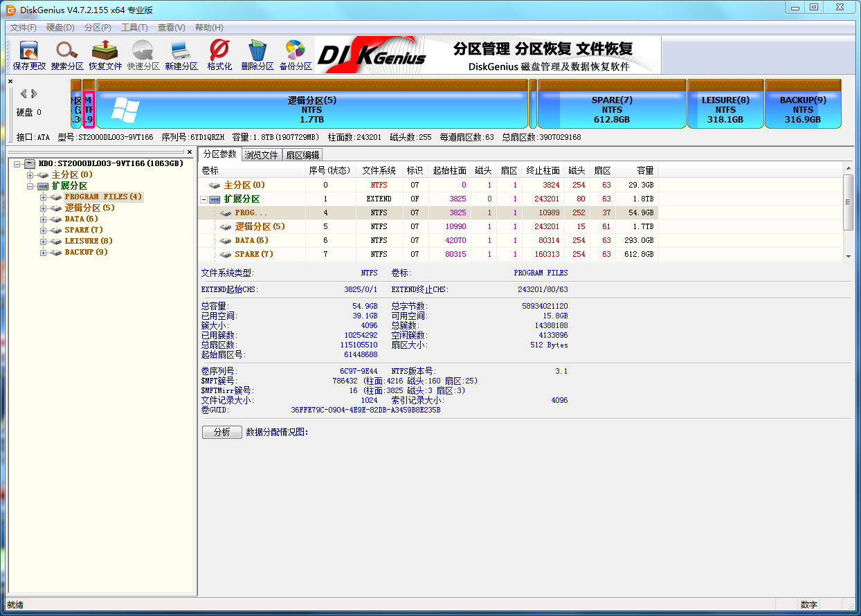Expand 主分区(0) in the left tree

coord(30,174)
